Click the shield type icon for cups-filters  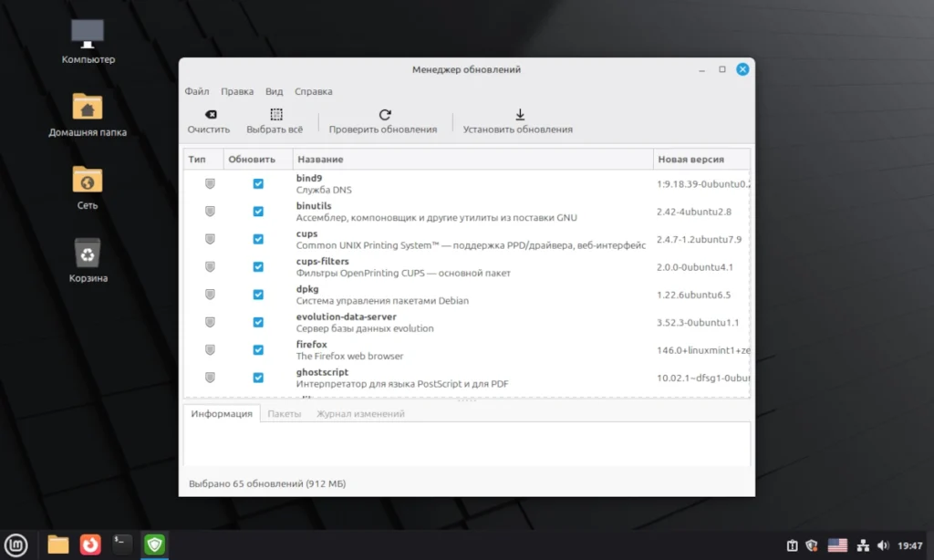(210, 266)
